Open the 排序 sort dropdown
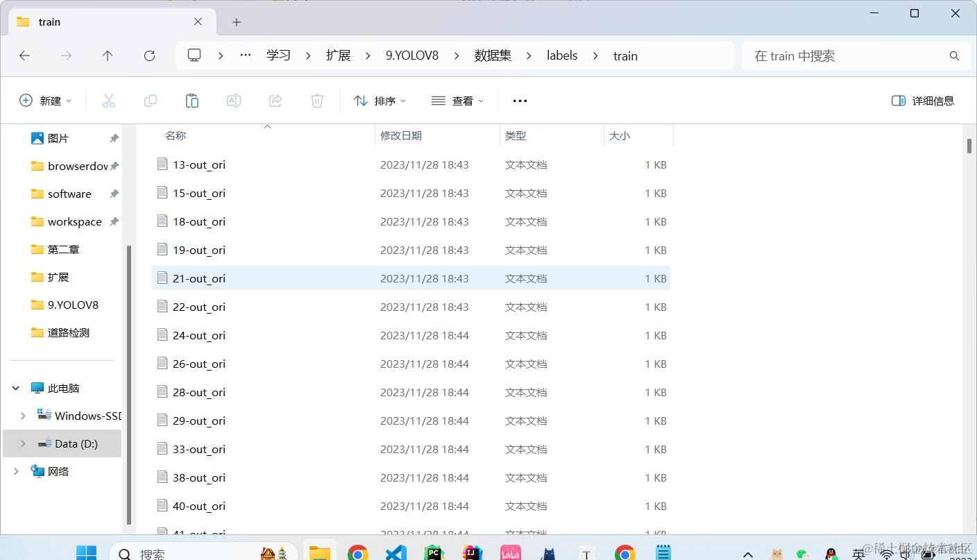This screenshot has width=977, height=560. click(380, 100)
